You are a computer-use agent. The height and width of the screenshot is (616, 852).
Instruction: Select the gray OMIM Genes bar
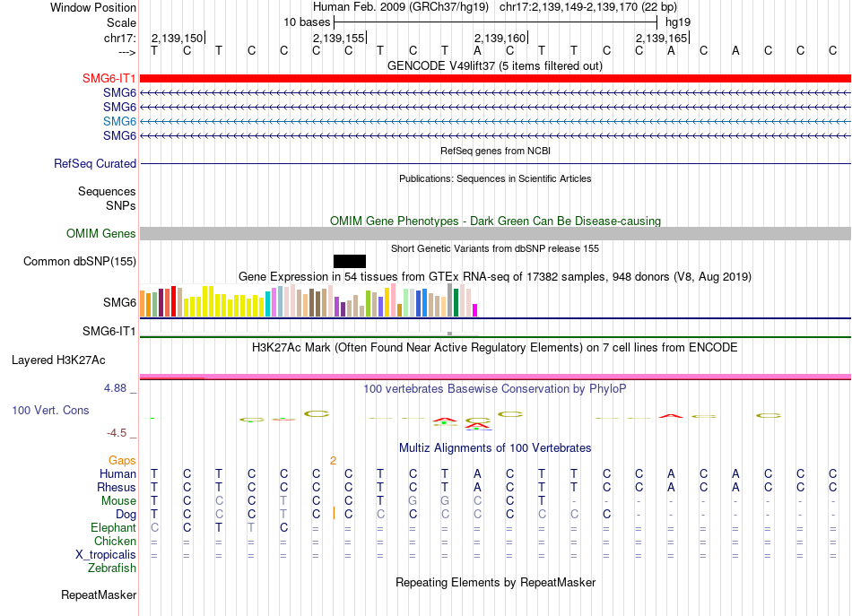495,234
